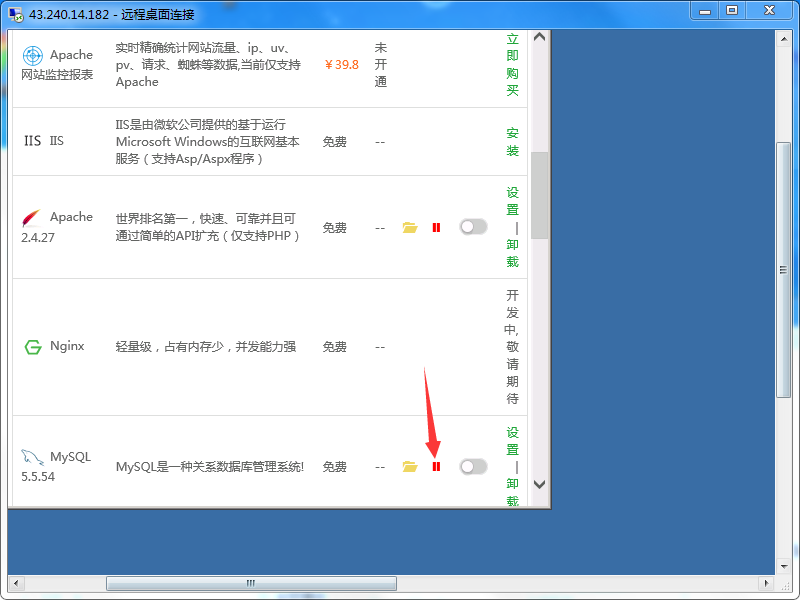Click the Nginx name text
Image resolution: width=800 pixels, height=600 pixels.
coord(67,346)
